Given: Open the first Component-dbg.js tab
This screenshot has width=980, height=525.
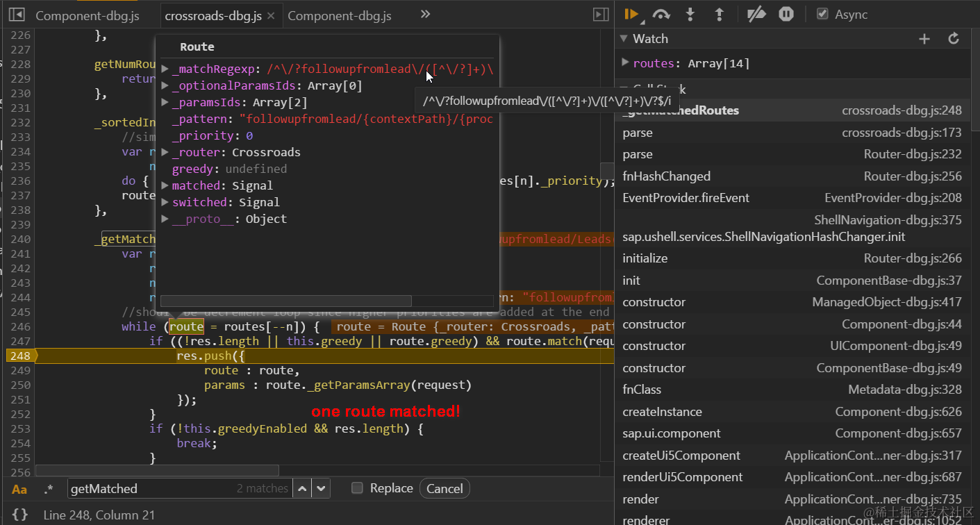Looking at the screenshot, I should click(87, 15).
